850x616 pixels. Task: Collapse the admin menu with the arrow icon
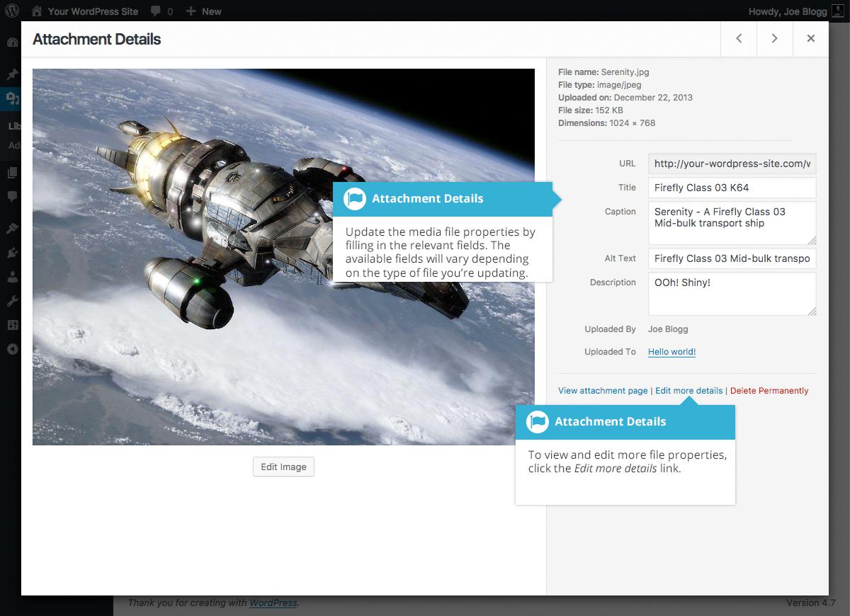coord(11,349)
